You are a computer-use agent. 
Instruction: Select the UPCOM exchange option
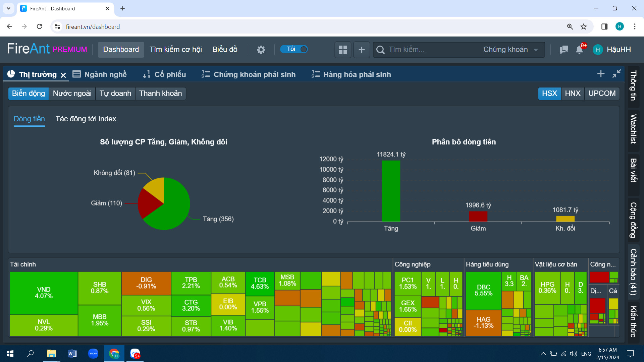point(602,94)
